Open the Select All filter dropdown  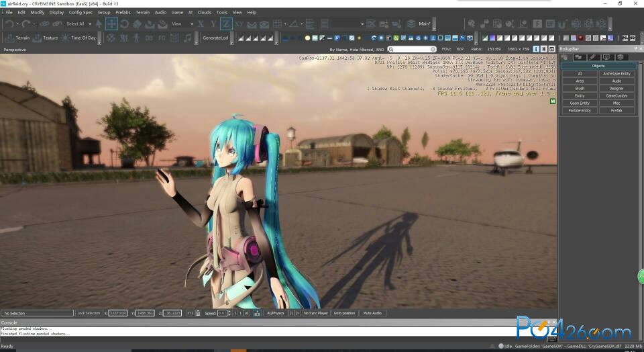(78, 24)
